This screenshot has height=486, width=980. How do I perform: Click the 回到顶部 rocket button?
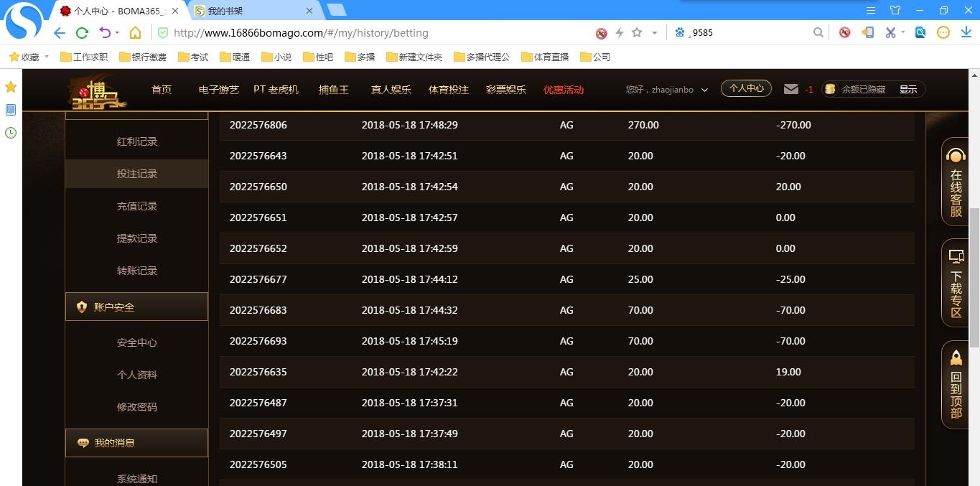coord(956,385)
